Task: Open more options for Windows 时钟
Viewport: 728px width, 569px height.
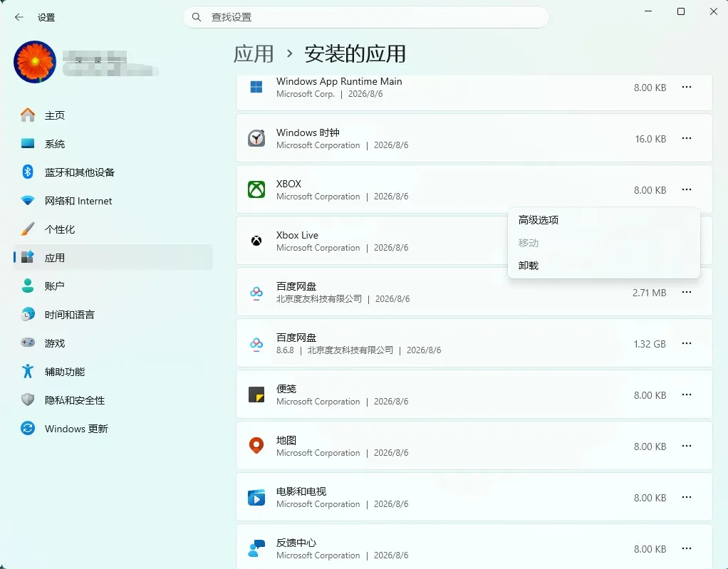Action: click(687, 138)
